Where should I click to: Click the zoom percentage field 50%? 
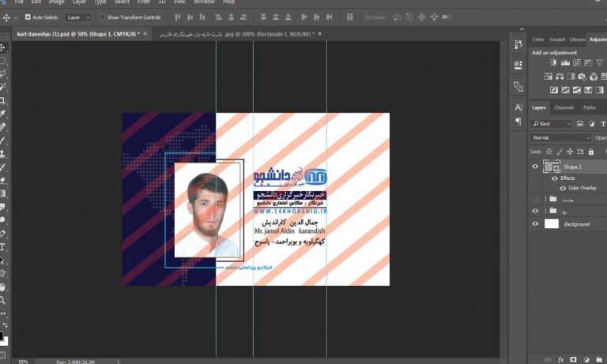[23, 362]
